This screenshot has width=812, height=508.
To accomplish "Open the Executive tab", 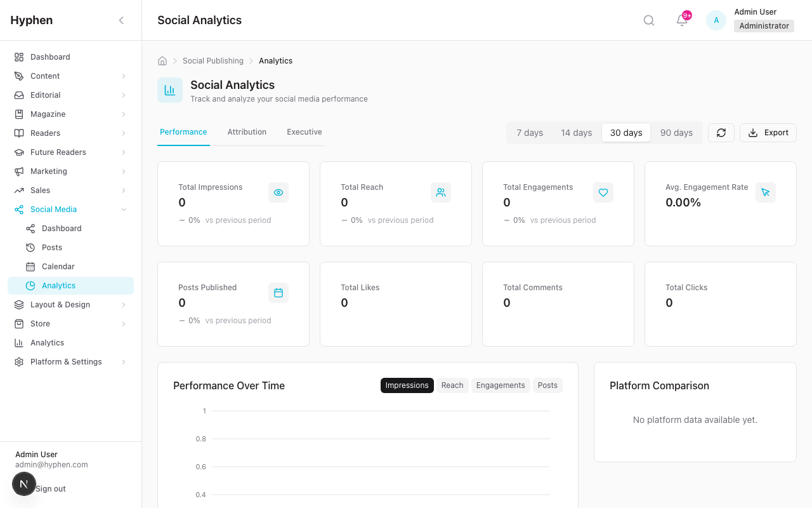I will tap(304, 132).
